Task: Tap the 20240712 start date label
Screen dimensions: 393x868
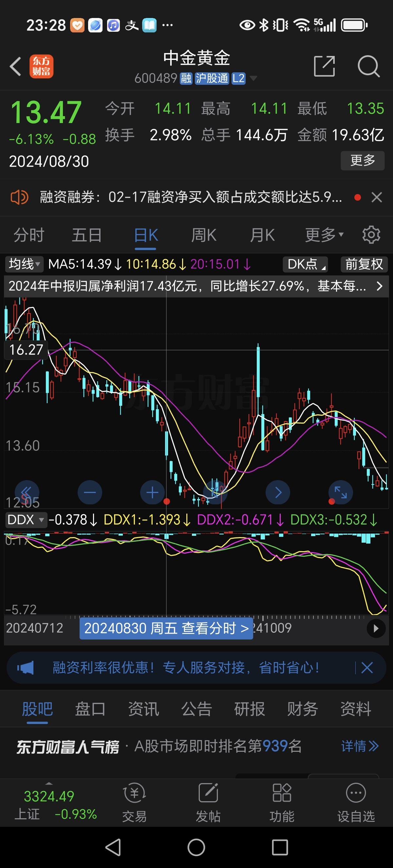Action: 35,628
